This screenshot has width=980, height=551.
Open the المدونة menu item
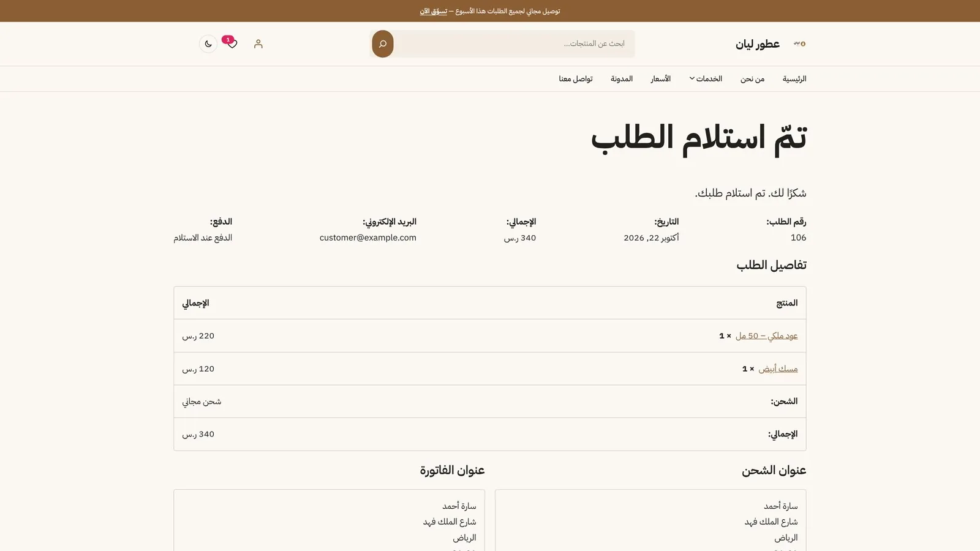[622, 79]
